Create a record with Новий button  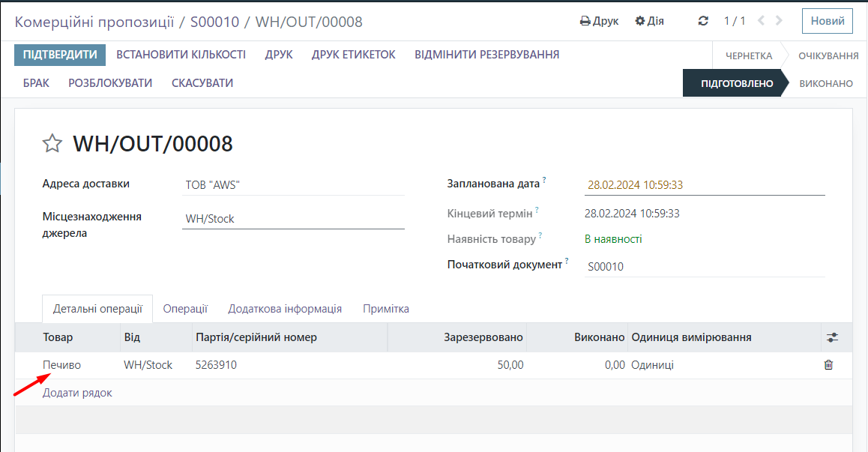[x=828, y=21]
